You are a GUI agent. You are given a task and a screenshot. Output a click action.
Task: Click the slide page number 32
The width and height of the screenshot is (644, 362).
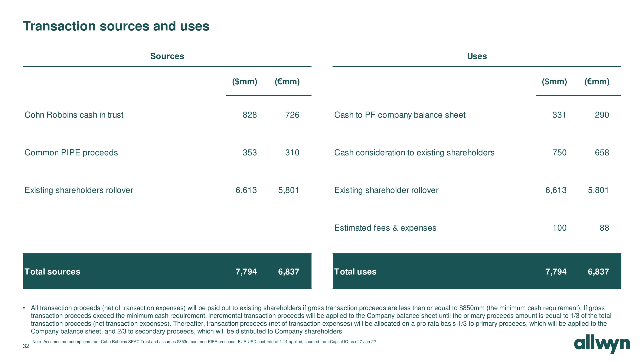tap(26, 346)
